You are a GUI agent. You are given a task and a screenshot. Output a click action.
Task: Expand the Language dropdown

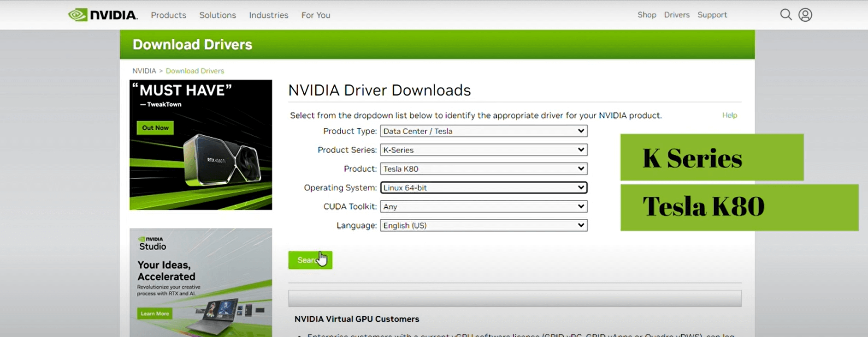[483, 226]
